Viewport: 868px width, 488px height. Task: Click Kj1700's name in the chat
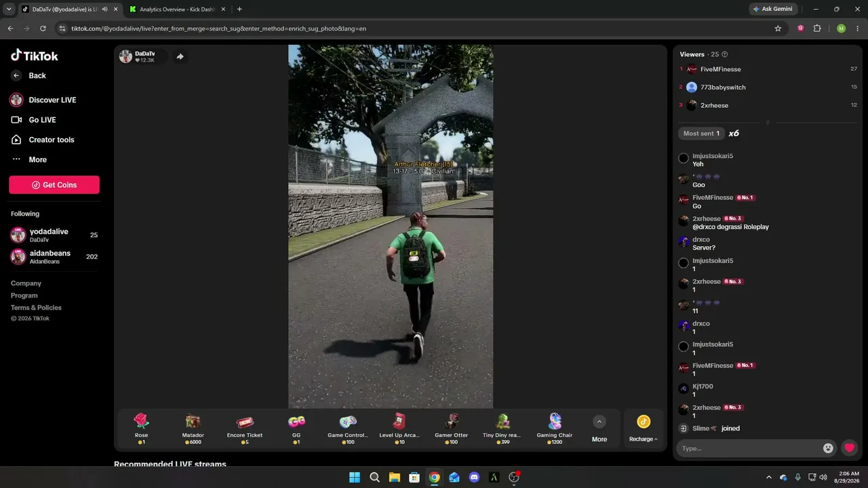pos(703,386)
